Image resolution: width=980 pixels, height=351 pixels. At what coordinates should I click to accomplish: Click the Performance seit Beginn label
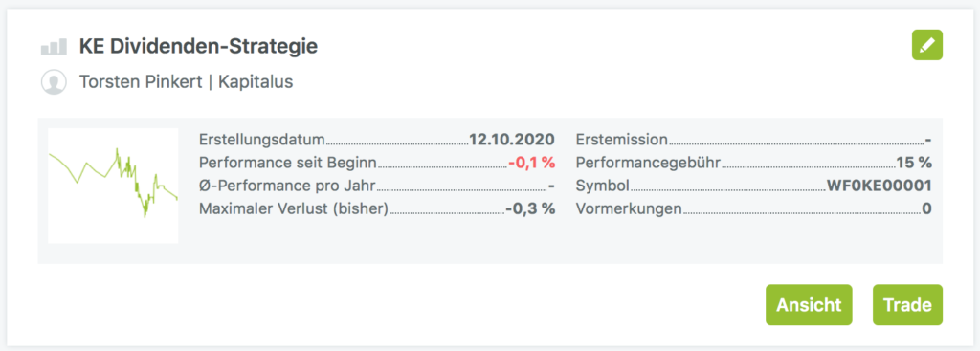click(x=288, y=163)
